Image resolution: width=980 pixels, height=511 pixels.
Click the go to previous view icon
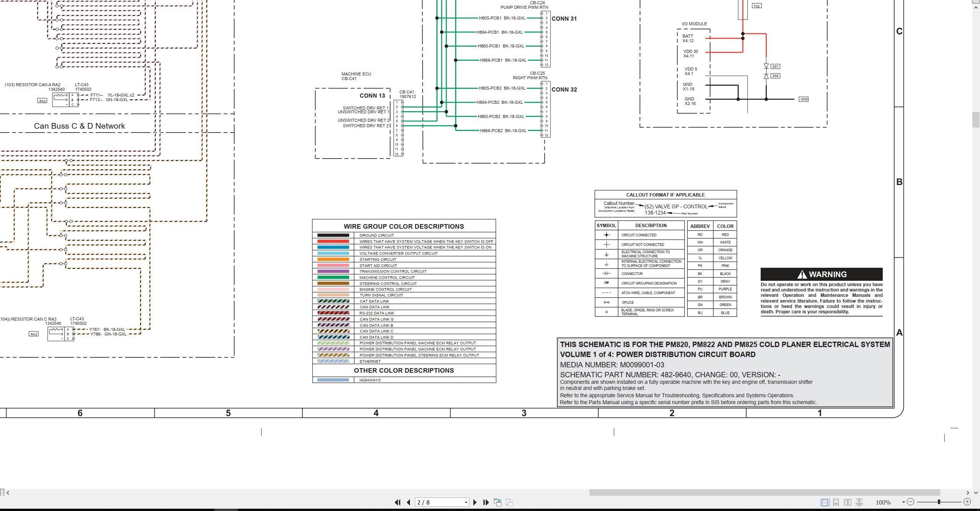pos(498,502)
